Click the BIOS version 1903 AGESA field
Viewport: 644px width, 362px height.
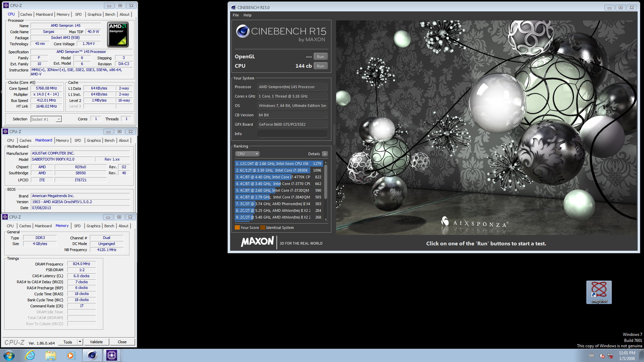pos(80,202)
